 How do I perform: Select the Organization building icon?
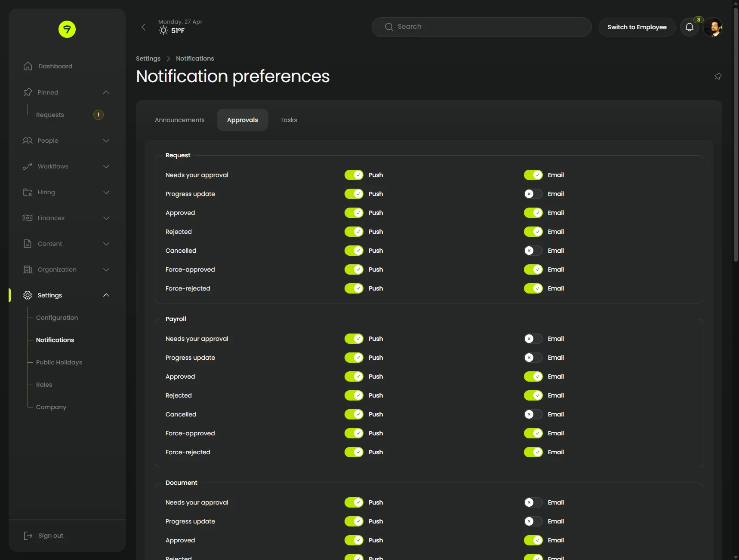[x=28, y=269]
